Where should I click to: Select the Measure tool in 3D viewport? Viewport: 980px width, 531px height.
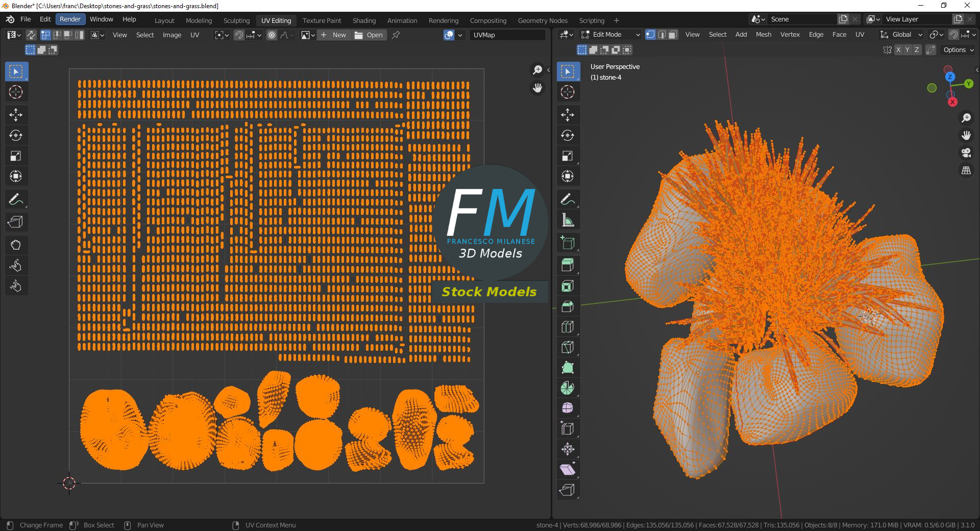point(568,220)
